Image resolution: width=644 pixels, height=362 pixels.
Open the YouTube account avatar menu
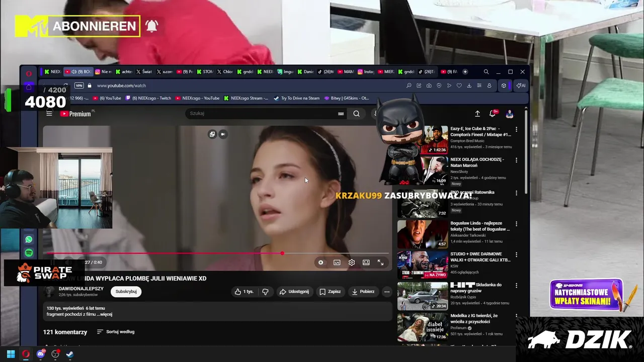pos(509,114)
